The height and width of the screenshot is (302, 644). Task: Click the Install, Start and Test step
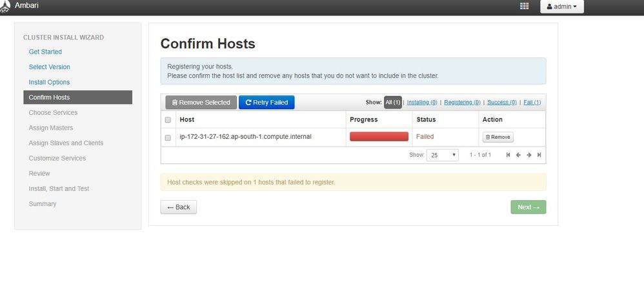tap(59, 188)
